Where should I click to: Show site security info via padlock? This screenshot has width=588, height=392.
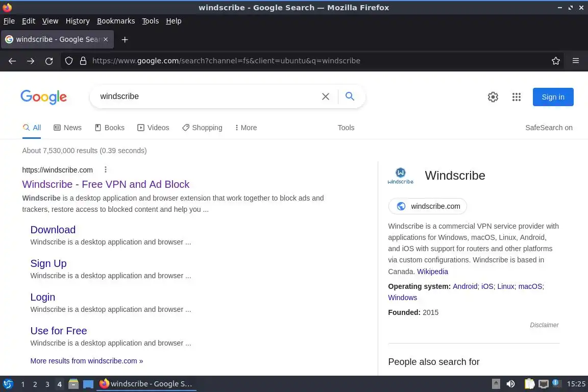83,61
